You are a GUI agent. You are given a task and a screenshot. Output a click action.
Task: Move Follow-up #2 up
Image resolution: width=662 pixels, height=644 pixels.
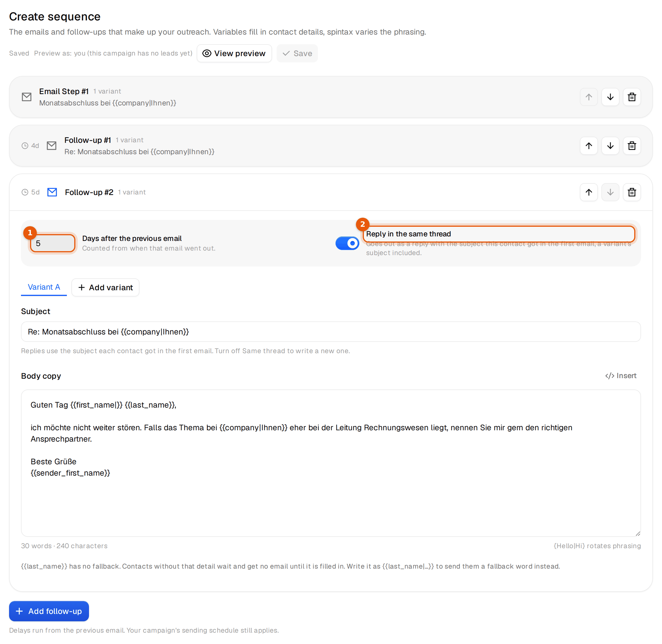coord(589,192)
